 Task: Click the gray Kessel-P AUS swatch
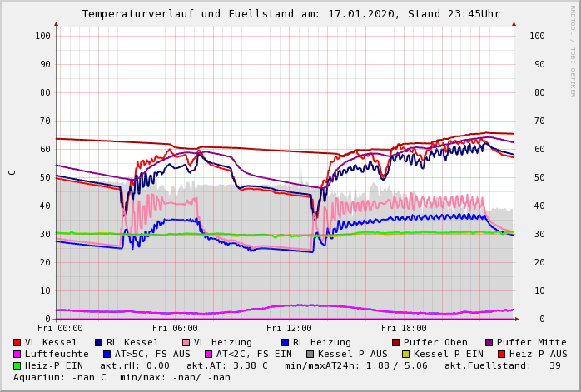pyautogui.click(x=309, y=354)
